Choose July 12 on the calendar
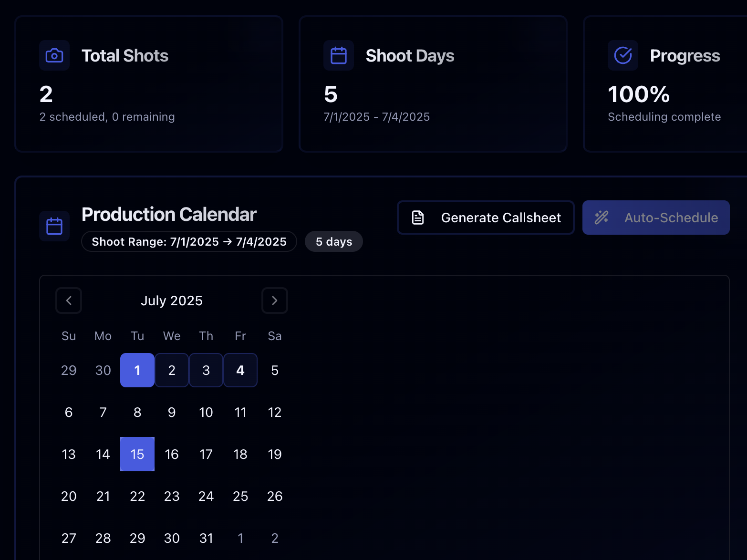The width and height of the screenshot is (747, 560). [x=275, y=412]
